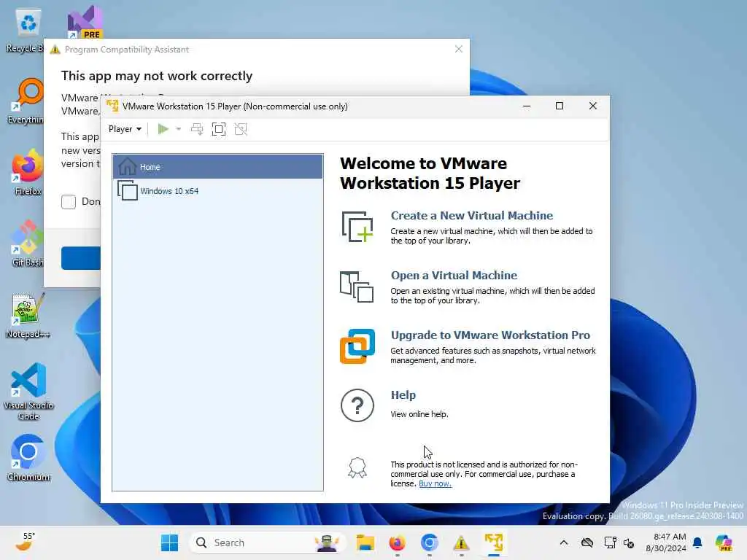This screenshot has height=560, width=747.
Task: Open Visual Studio Preview desktop shortcut
Action: click(85, 23)
